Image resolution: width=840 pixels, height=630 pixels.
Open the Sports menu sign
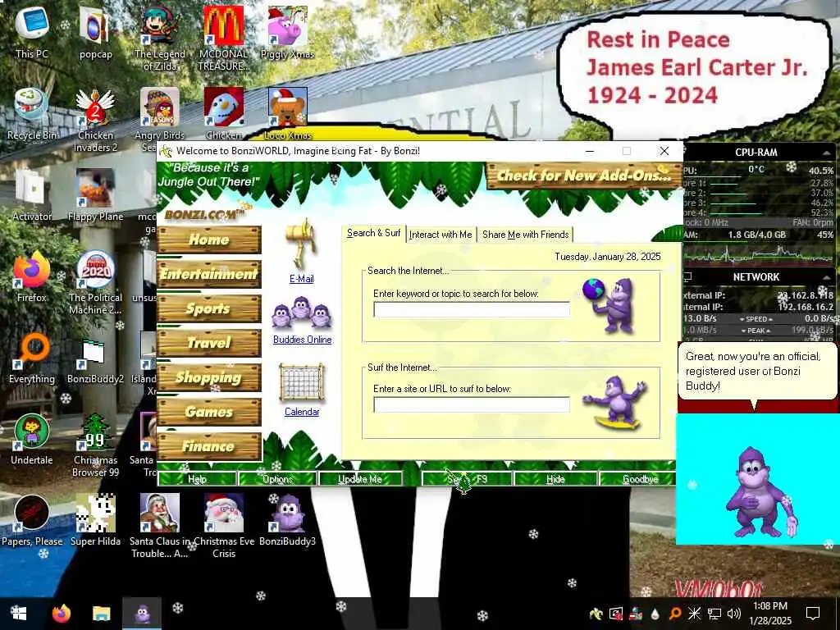209,308
